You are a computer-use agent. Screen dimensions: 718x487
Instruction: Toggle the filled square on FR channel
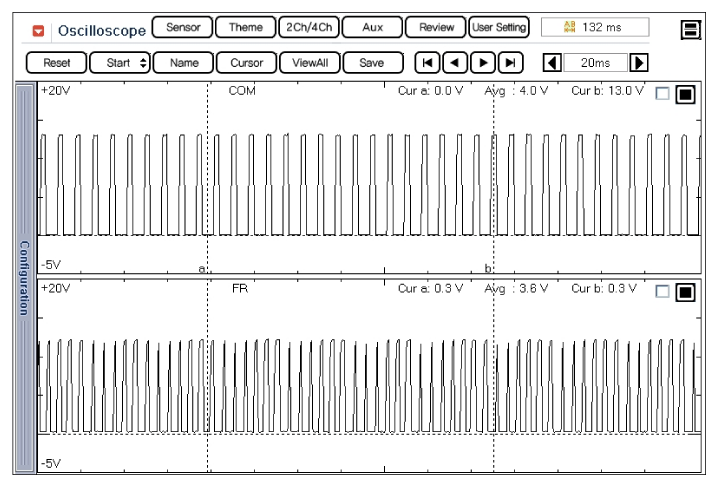click(x=685, y=292)
